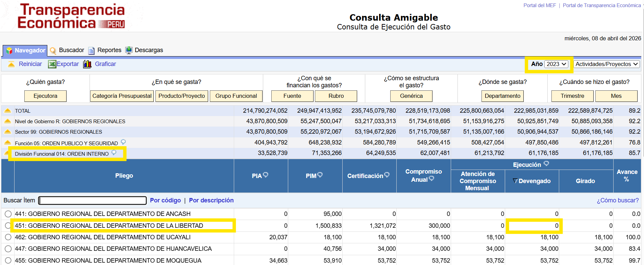Expand the Actividades/Proyectos dropdown
The image size is (644, 265).
pyautogui.click(x=607, y=64)
